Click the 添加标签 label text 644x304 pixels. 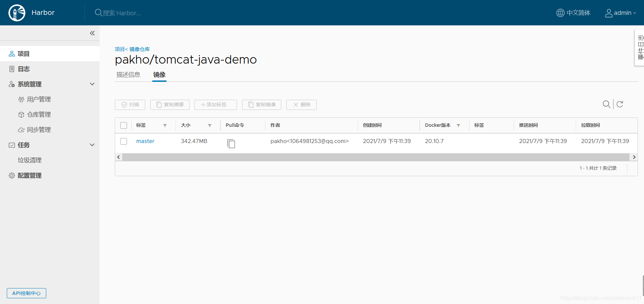[x=216, y=105]
